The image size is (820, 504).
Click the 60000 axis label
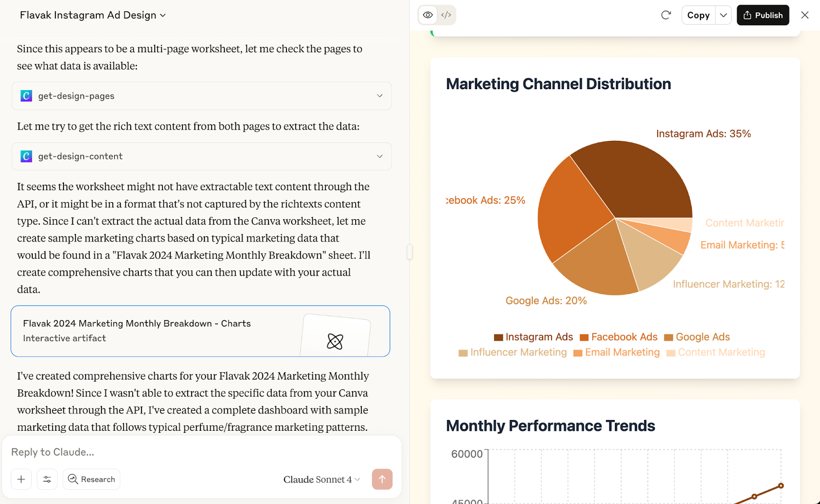click(467, 454)
